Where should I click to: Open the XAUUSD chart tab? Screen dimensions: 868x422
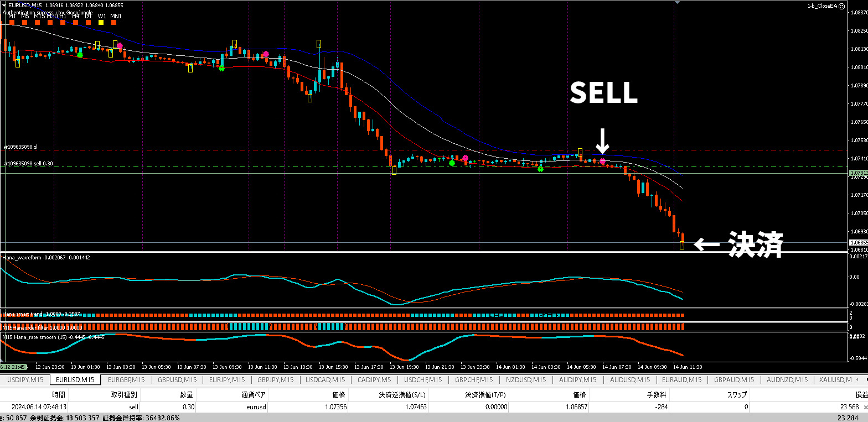click(x=835, y=379)
